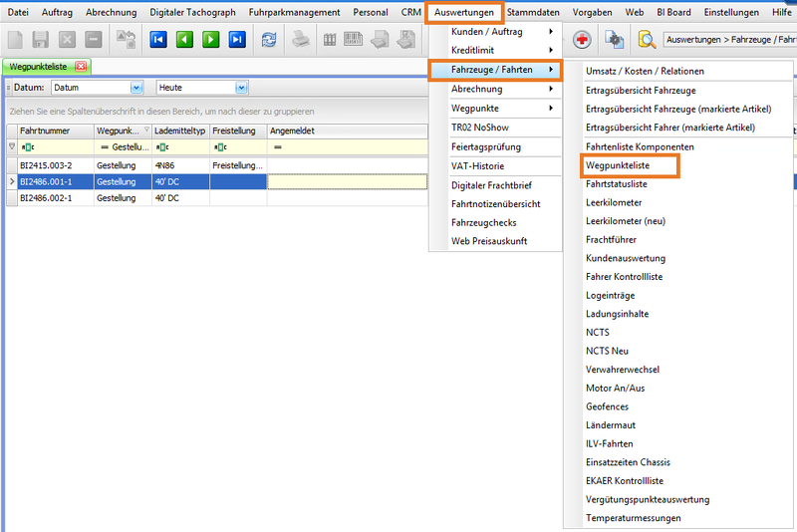Image resolution: width=797 pixels, height=532 pixels.
Task: Close the Wegpunkteliste tab
Action: [81, 67]
